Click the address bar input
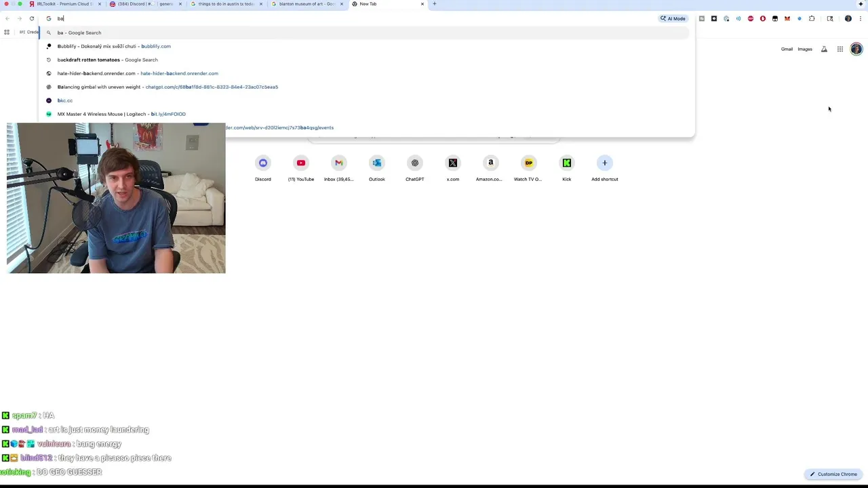868x488 pixels. (x=353, y=18)
